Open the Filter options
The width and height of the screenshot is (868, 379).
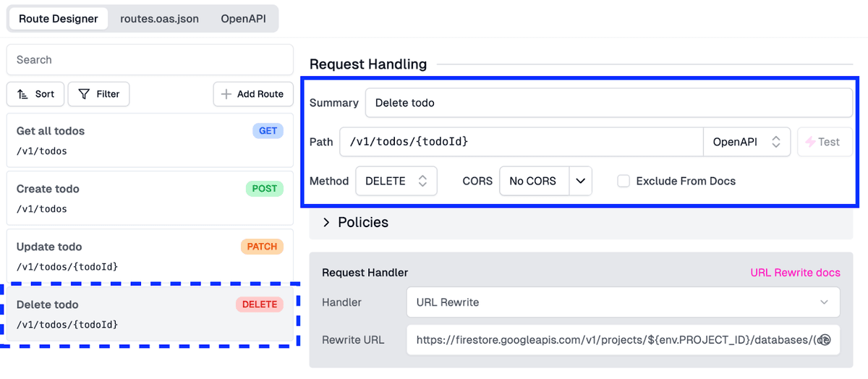(98, 94)
